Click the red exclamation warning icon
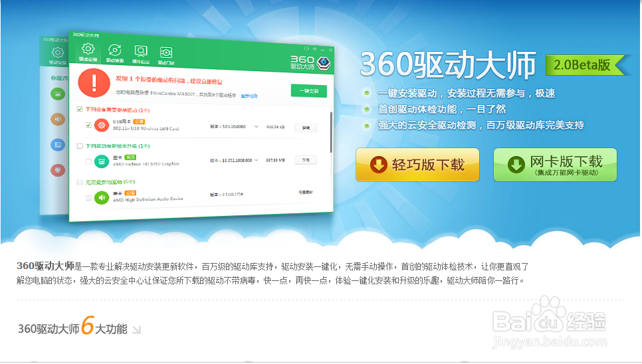The width and height of the screenshot is (642, 364). coord(94,82)
